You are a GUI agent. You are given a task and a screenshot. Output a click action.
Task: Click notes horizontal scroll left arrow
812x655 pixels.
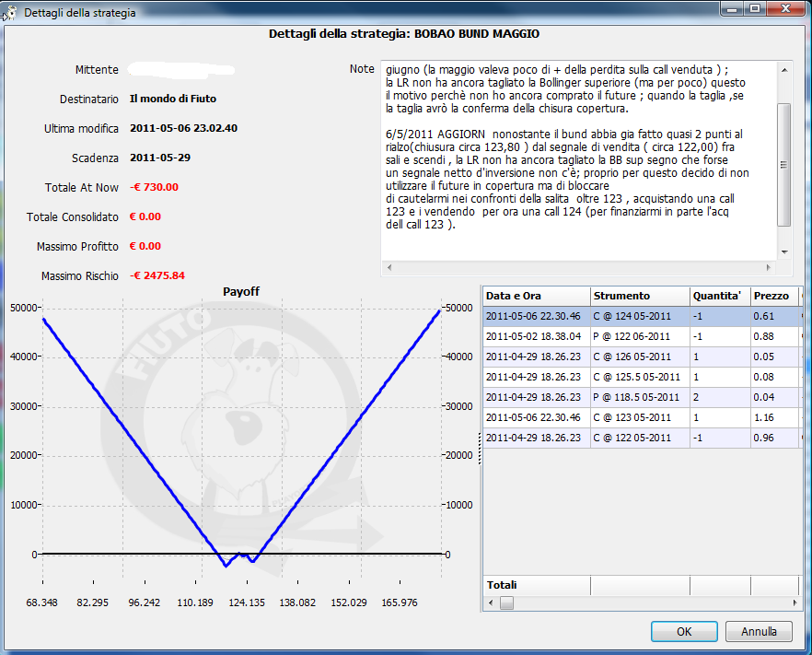pos(389,267)
